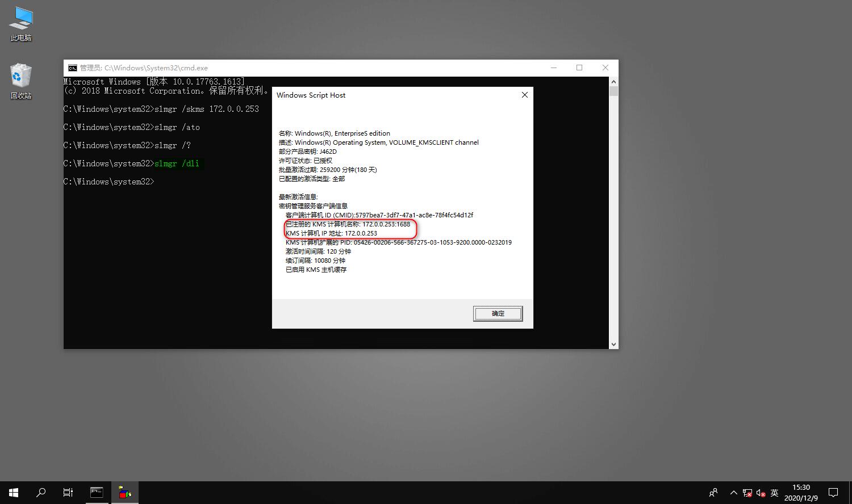Click the 密钥管理服务客户端信息 line
852x504 pixels.
pyautogui.click(x=313, y=206)
